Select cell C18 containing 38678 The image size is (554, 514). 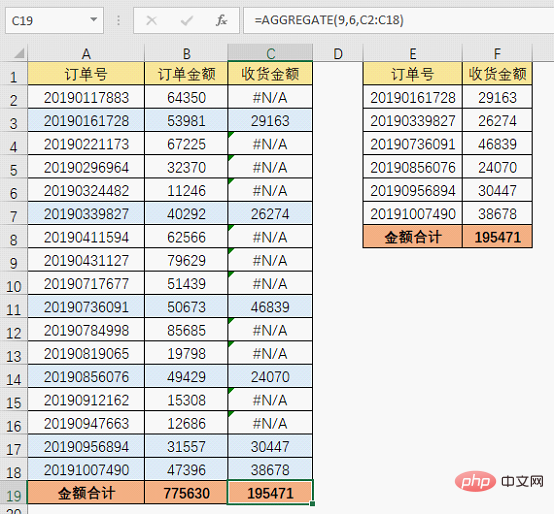click(270, 470)
